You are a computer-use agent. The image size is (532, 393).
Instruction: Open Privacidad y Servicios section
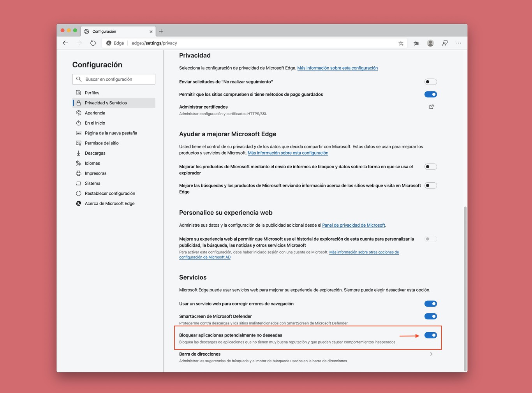coord(114,103)
